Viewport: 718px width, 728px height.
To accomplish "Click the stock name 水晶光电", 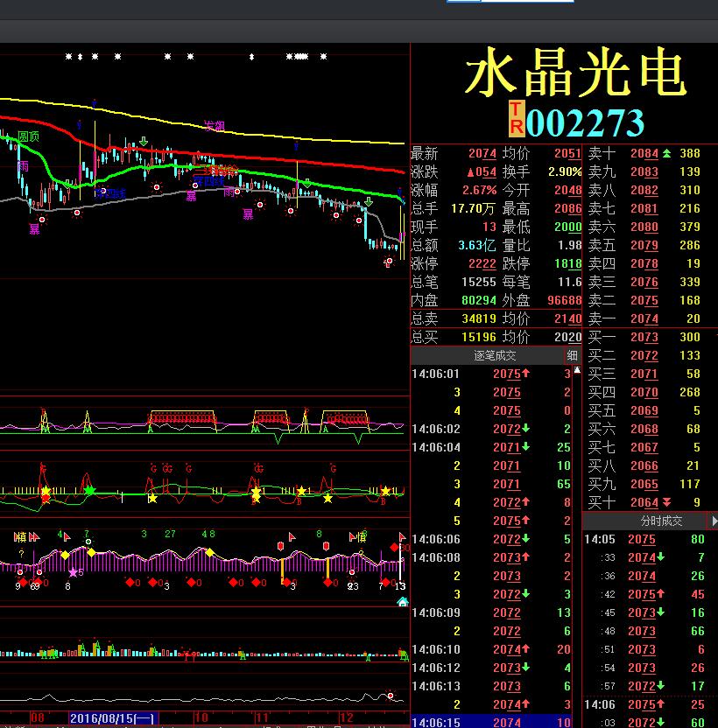I will tap(576, 73).
